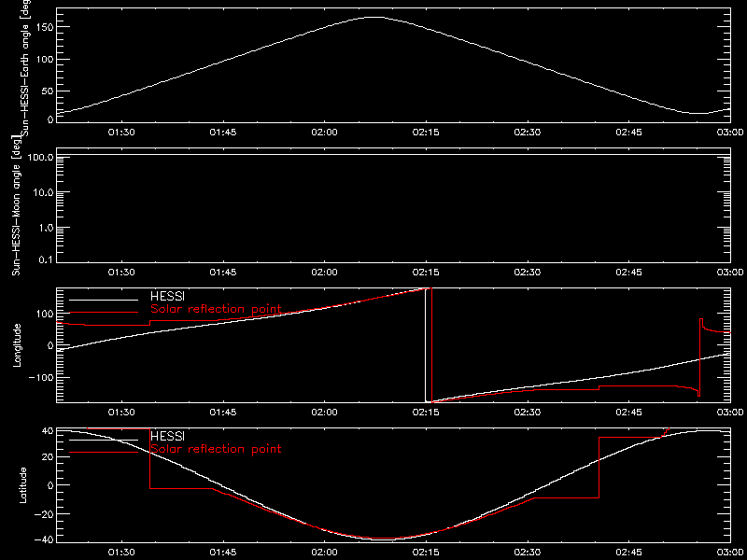Select the 02:45 time label under Longitude plot

tap(628, 413)
